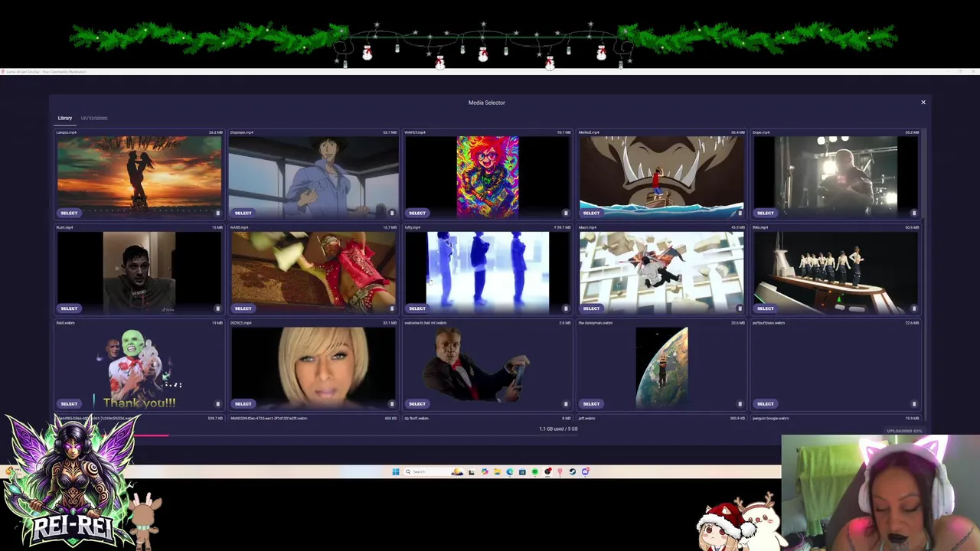Screen dimensions: 980x551
Task: Select the Dopeope.mp4 video
Action: click(x=243, y=213)
